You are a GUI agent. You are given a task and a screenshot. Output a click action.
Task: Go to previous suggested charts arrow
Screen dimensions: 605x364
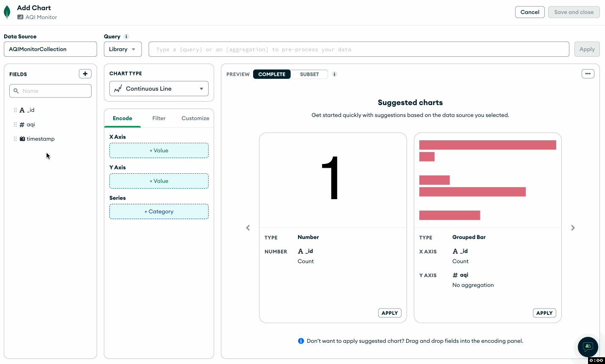[248, 228]
